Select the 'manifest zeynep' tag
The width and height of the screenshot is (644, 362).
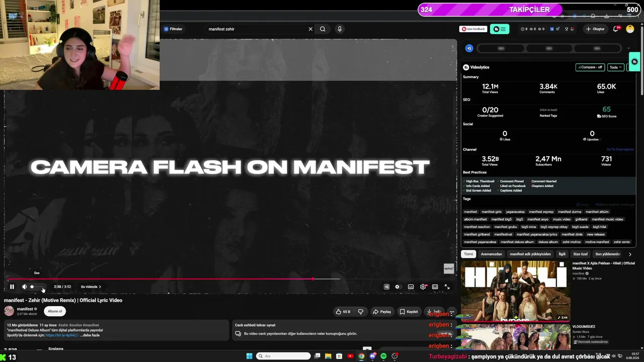541,212
